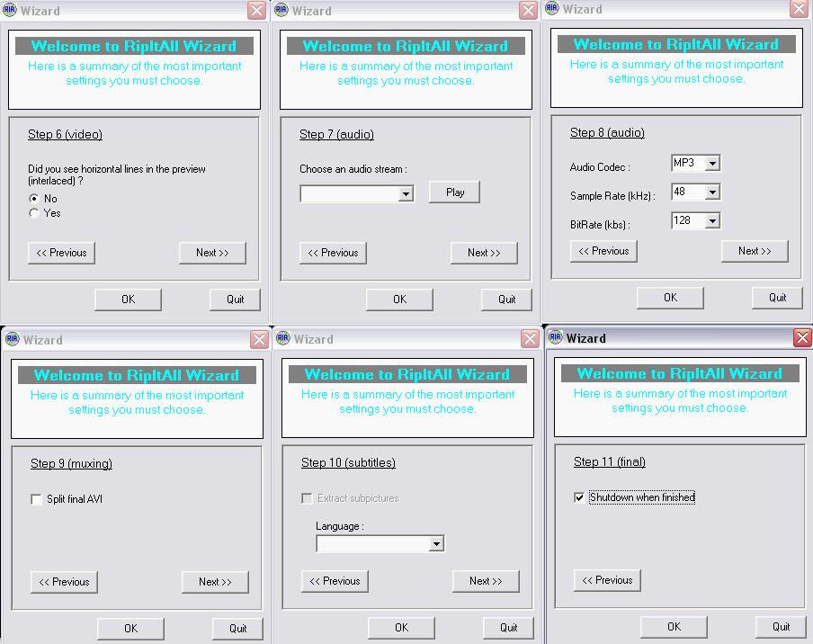Click Previous in the Step 7 audio wizard
This screenshot has height=644, width=813.
(333, 253)
